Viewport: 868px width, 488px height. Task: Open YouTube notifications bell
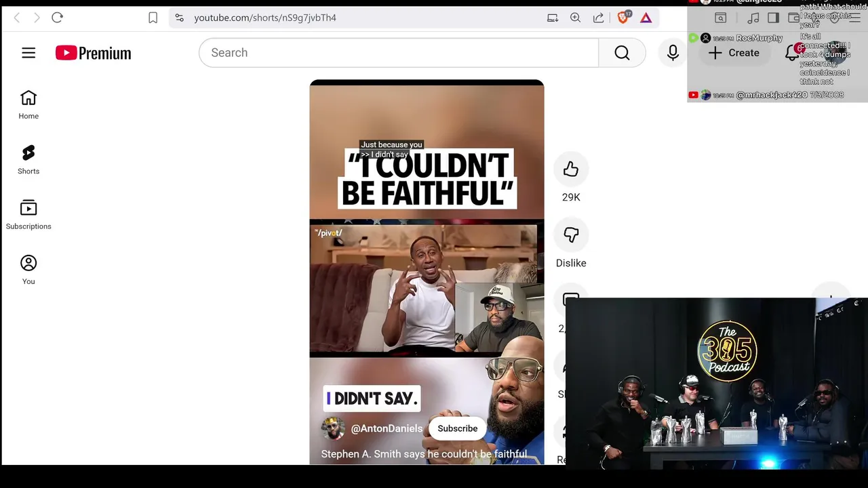(x=792, y=53)
